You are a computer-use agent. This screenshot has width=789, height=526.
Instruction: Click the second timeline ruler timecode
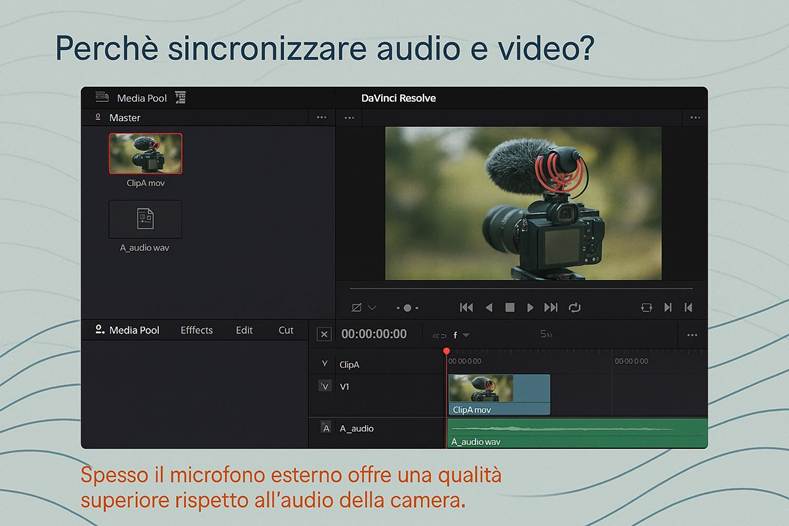click(x=631, y=361)
